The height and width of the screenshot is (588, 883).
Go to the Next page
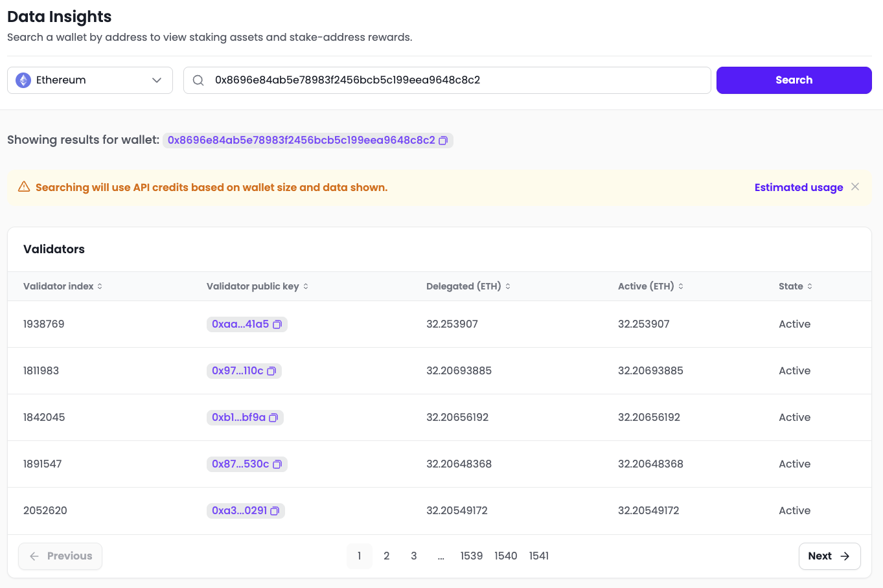pyautogui.click(x=830, y=556)
